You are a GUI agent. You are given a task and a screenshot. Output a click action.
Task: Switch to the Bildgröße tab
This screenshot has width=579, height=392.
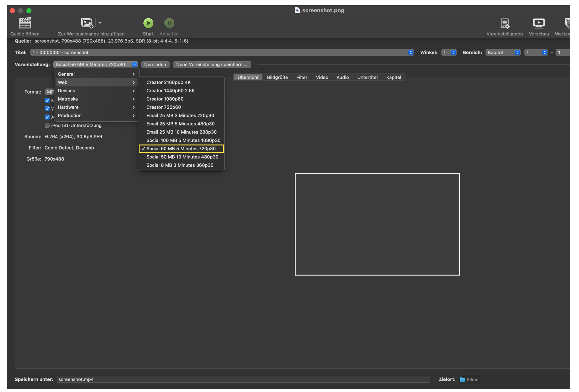pos(277,77)
